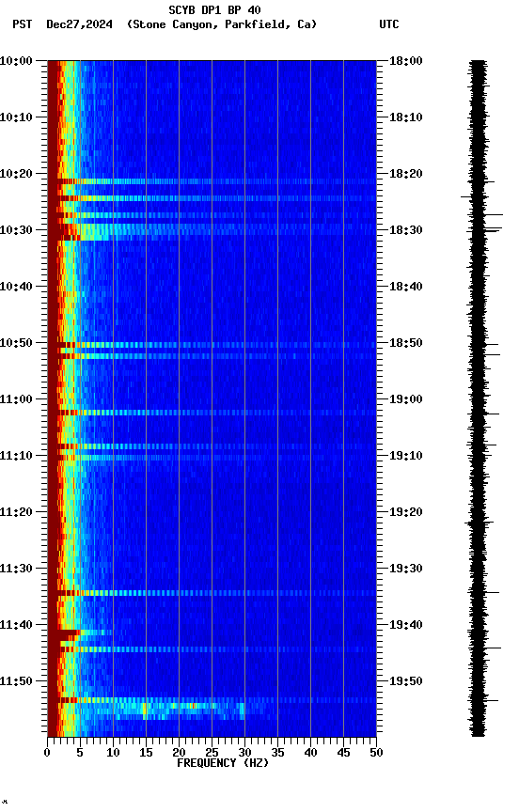This screenshot has width=519, height=812.
Task: Click the UTC time label '18:20'
Action: coord(406,174)
